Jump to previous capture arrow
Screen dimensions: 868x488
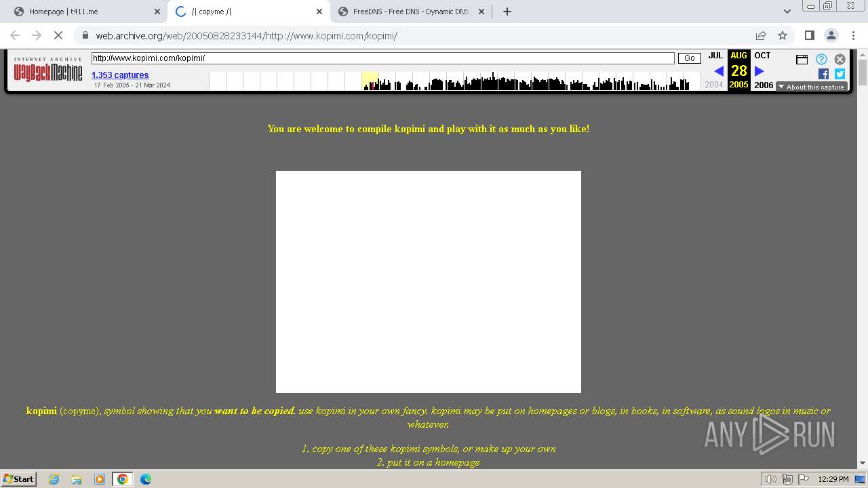(719, 71)
